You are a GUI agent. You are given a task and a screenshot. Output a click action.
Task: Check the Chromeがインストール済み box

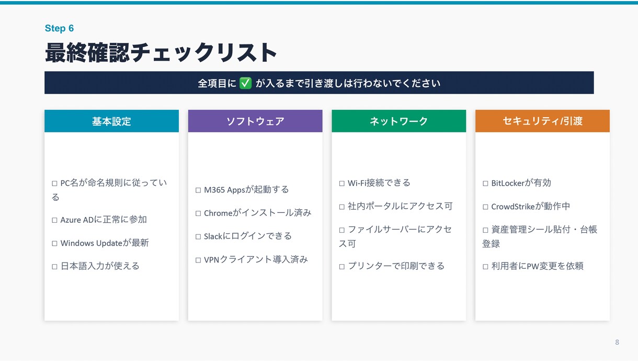(198, 213)
